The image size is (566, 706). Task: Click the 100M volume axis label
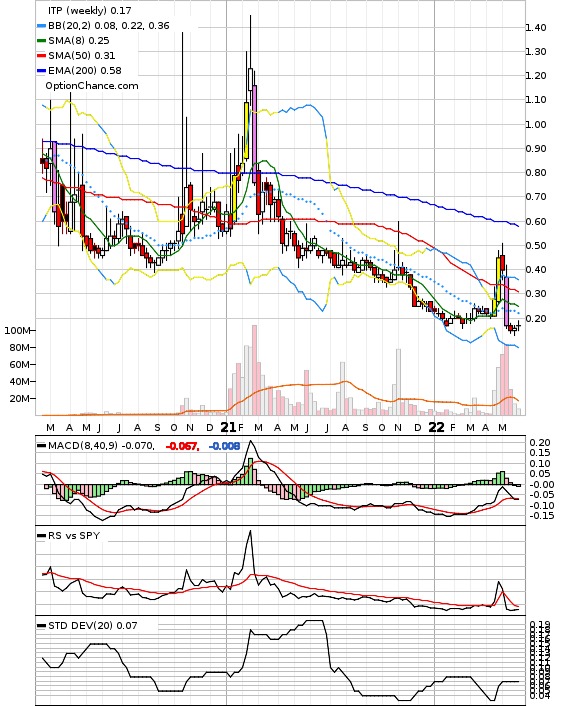click(x=17, y=331)
